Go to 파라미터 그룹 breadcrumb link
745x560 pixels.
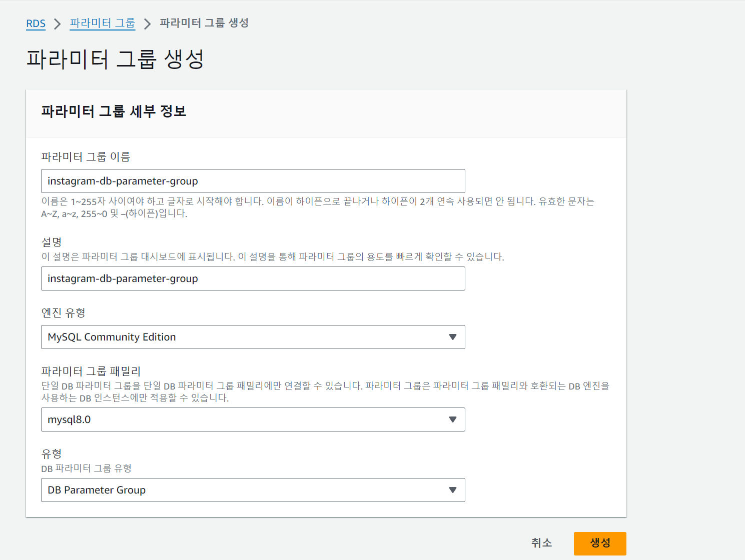[103, 23]
